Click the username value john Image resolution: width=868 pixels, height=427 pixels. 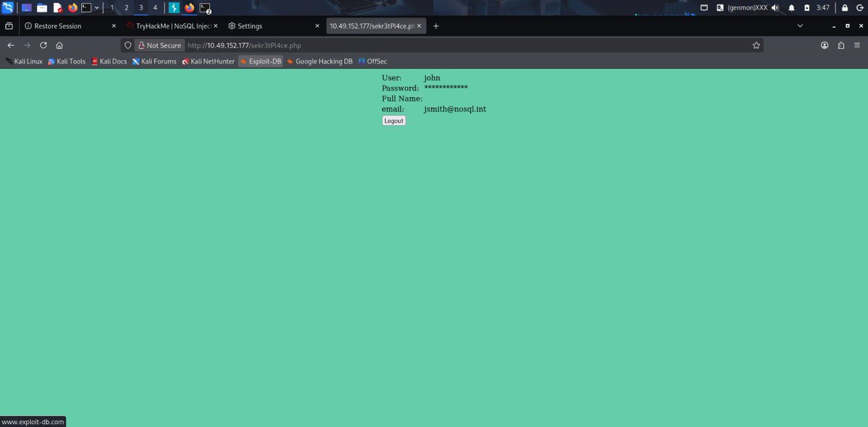pos(431,78)
